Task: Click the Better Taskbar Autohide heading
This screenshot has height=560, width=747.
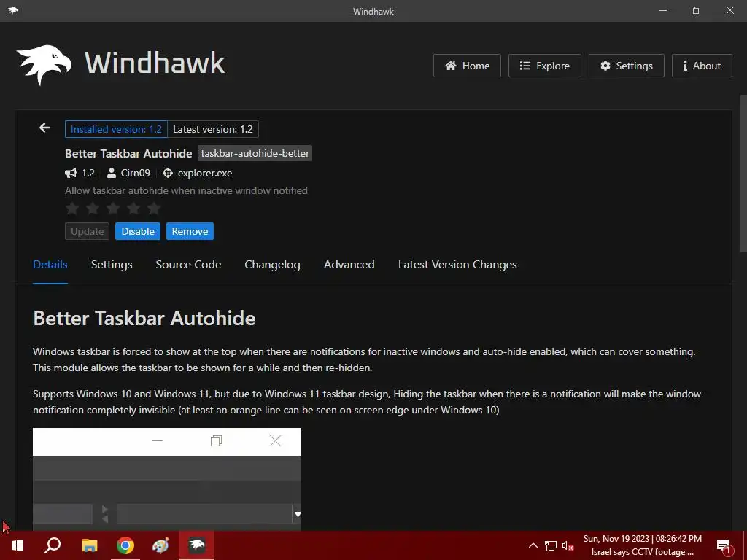Action: point(144,318)
